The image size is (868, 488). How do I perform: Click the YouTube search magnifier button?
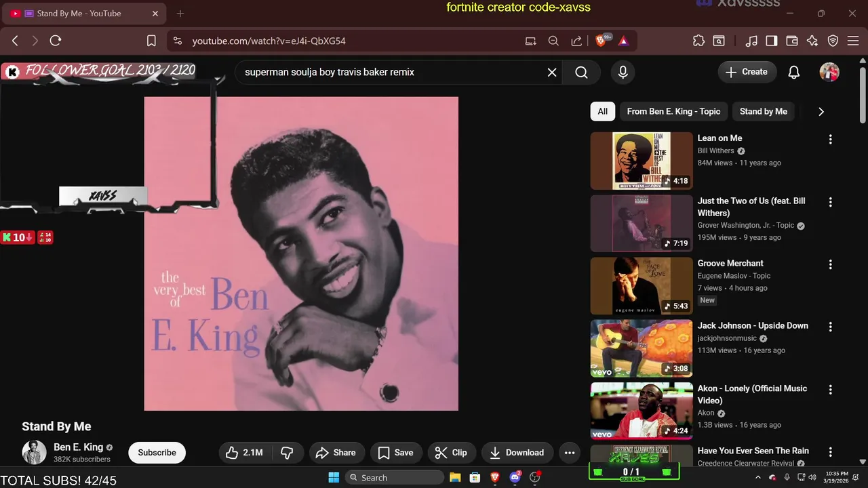tap(581, 72)
